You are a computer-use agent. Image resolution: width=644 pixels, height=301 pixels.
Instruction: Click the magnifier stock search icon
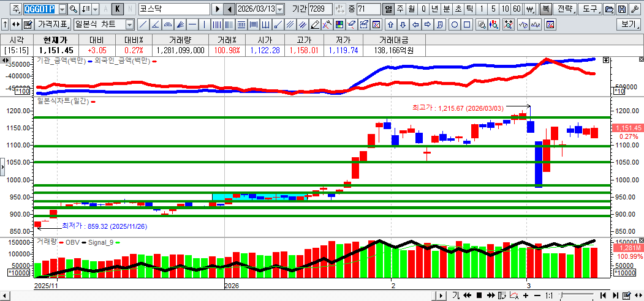[73, 9]
